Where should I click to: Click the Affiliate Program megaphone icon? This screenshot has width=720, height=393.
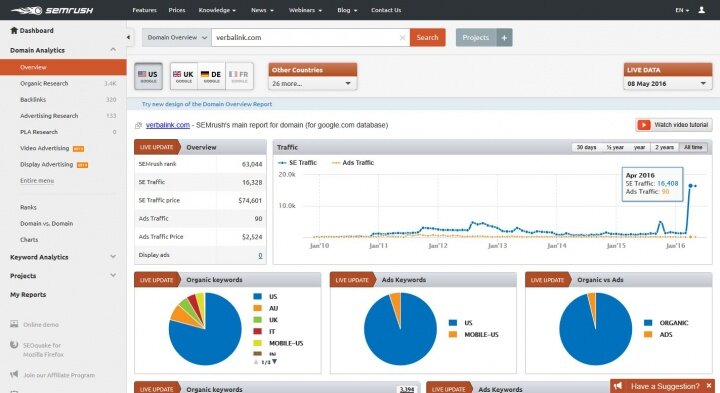click(x=14, y=375)
